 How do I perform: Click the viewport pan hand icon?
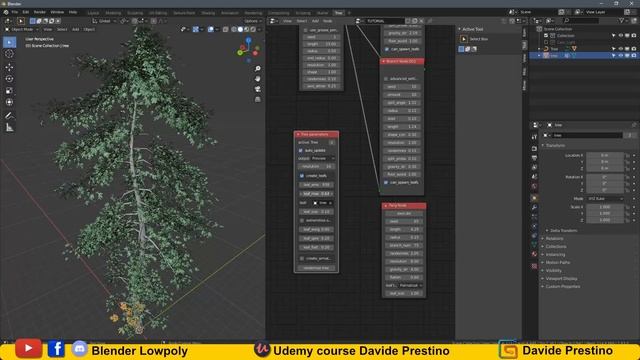[258, 79]
